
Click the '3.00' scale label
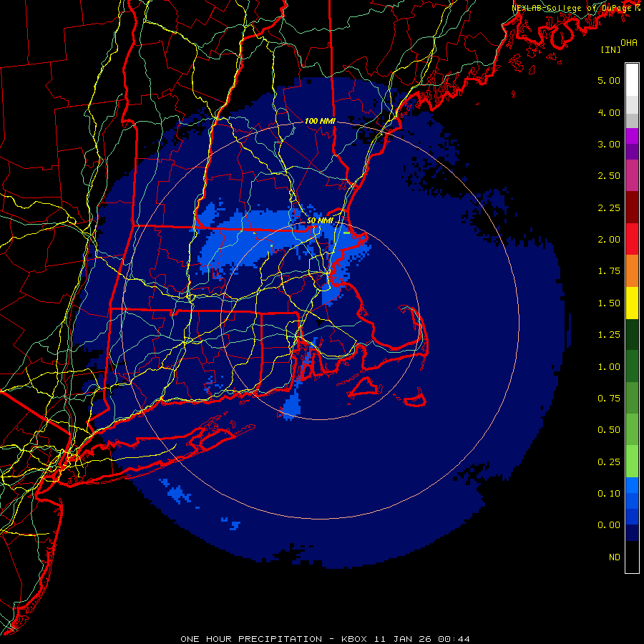coord(609,144)
